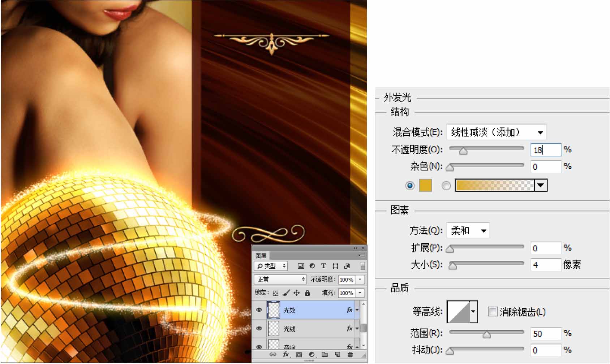Hide the 光效 layer
Viewport: 610px width, 364px height.
pos(259,310)
